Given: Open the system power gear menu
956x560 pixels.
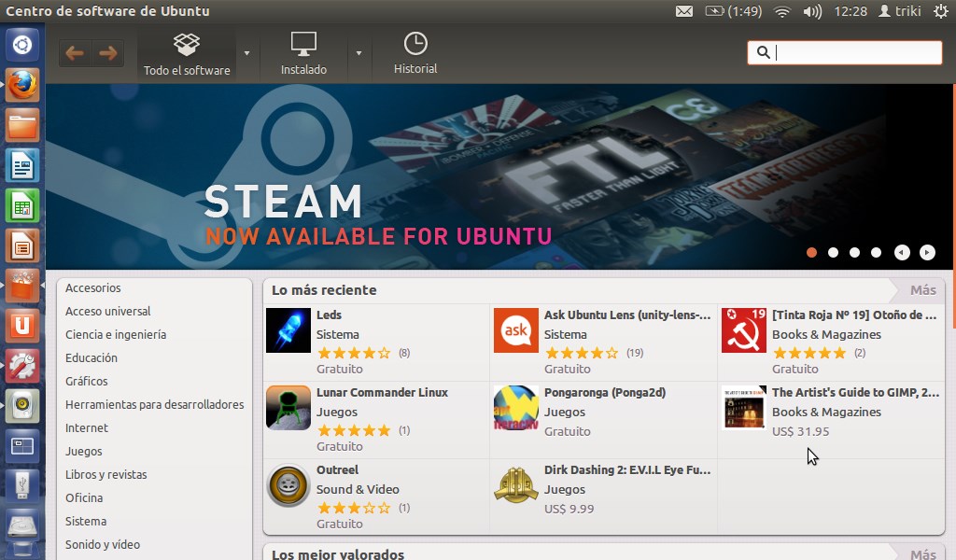Looking at the screenshot, I should (941, 11).
